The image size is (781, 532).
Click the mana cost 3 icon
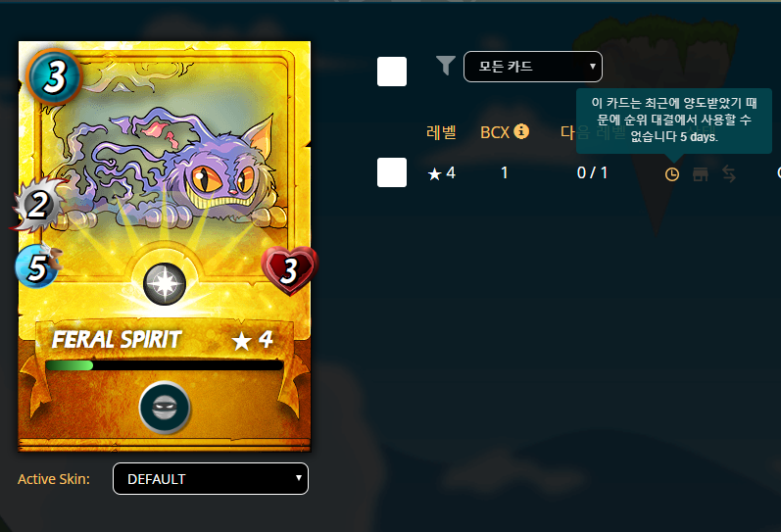pyautogui.click(x=54, y=77)
